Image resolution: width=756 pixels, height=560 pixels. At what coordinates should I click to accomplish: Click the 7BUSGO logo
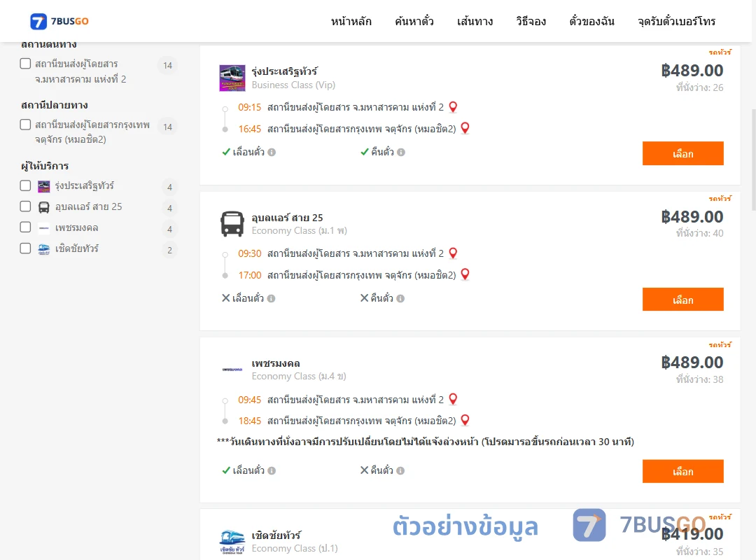(59, 21)
